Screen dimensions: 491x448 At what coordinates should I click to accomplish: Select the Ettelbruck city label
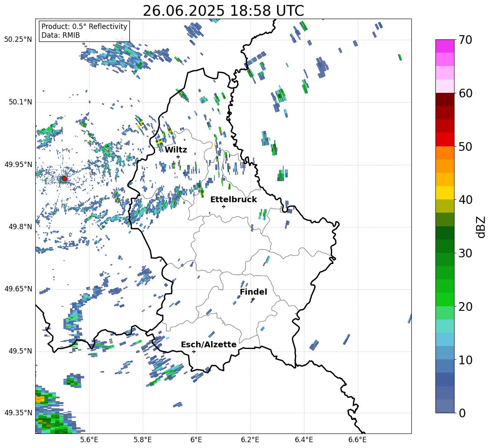coord(233,200)
